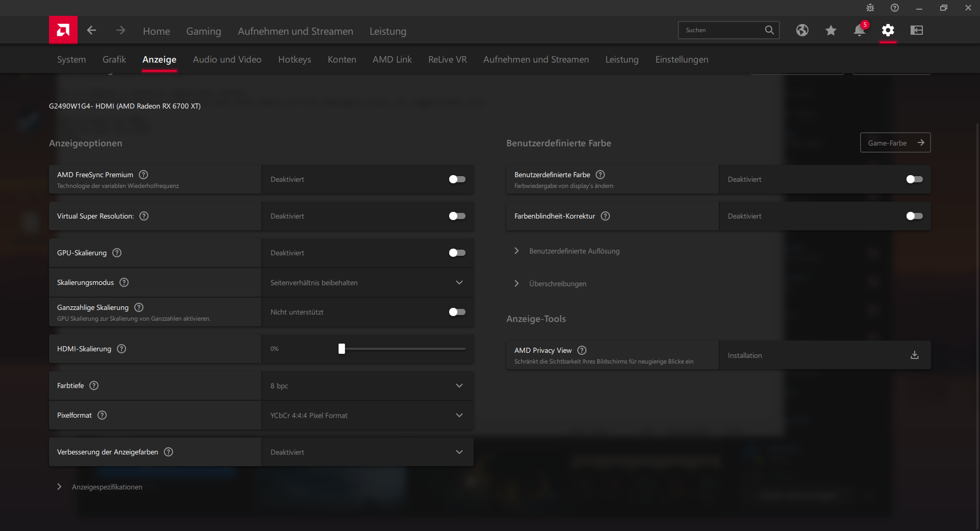Open Audio und Video tab
The image size is (980, 531).
point(227,59)
